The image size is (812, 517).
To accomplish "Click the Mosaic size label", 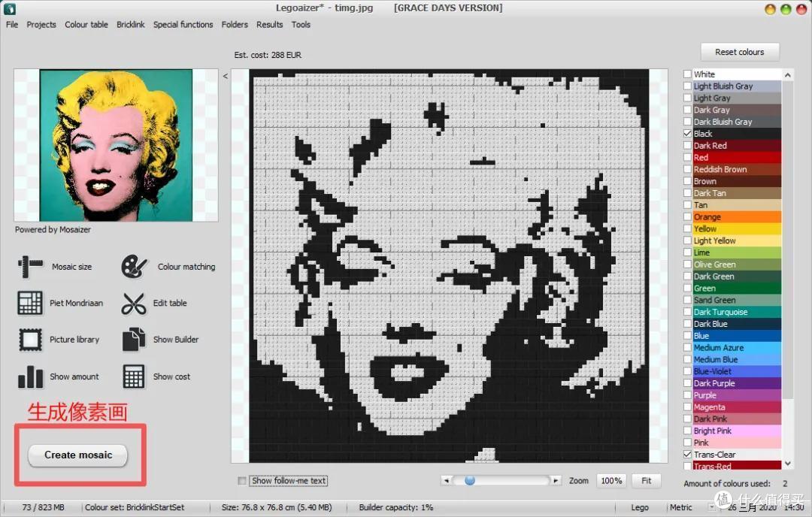I will coord(72,267).
